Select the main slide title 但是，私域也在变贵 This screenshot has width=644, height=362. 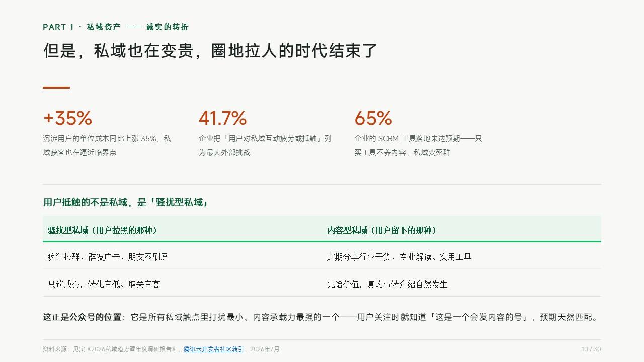210,51
